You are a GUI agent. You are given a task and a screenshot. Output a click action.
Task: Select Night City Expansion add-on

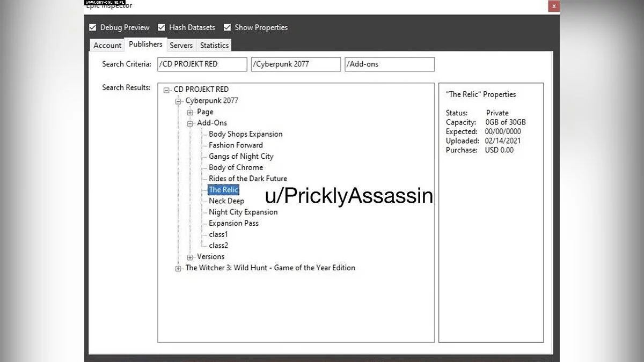pos(243,212)
